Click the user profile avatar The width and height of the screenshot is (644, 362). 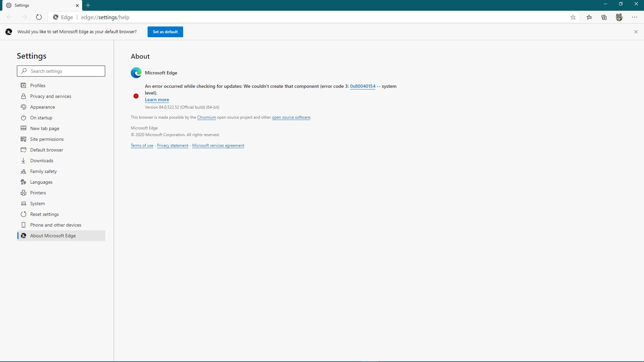click(x=619, y=17)
